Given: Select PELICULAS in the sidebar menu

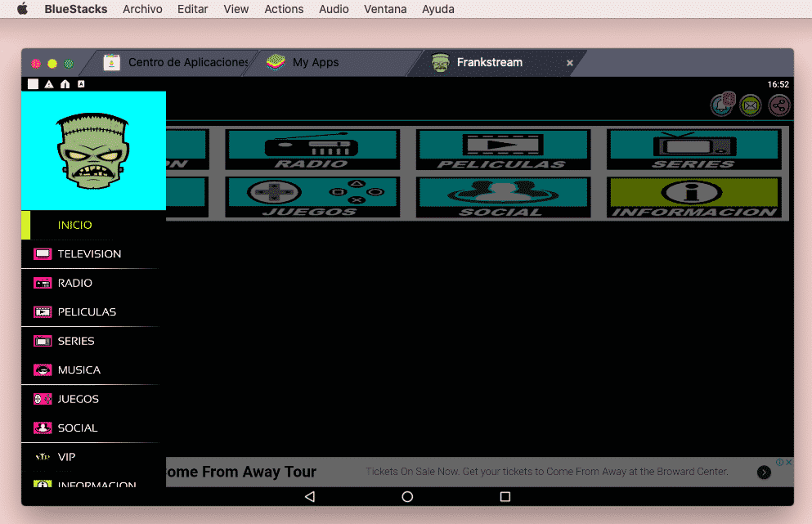Looking at the screenshot, I should point(93,311).
